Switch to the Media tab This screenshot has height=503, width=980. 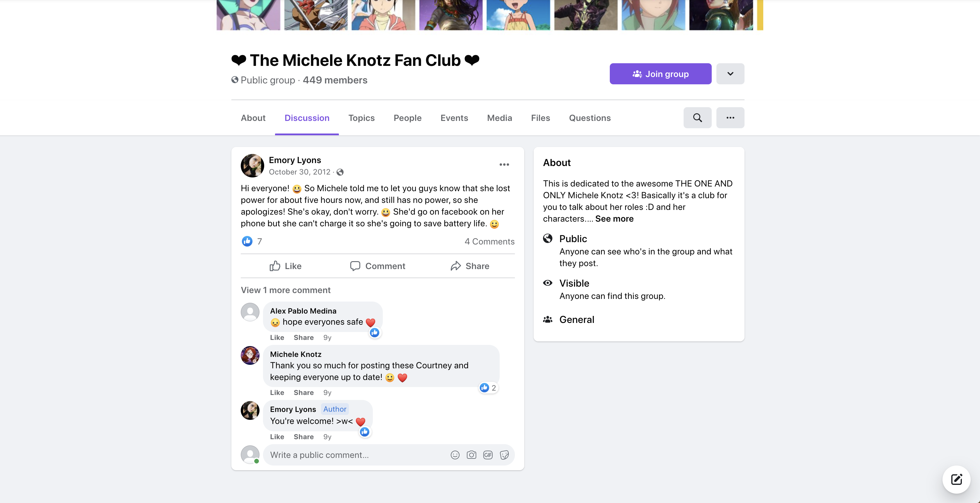pyautogui.click(x=499, y=118)
